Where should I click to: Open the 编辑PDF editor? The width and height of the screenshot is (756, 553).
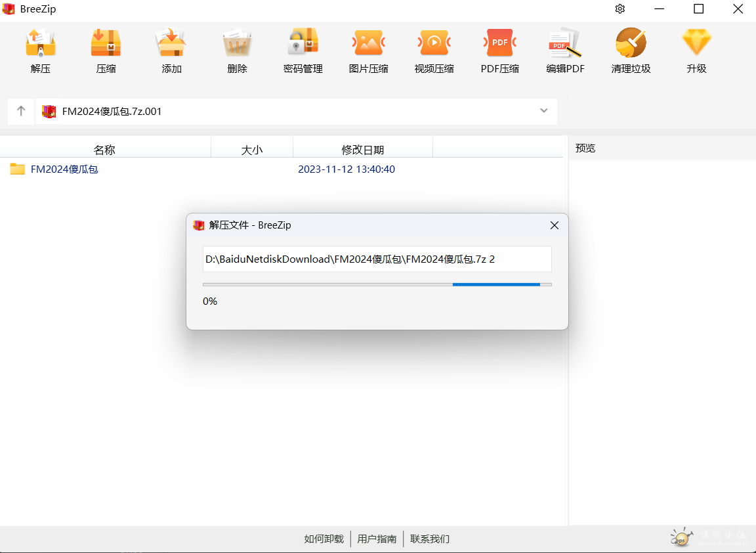[565, 43]
